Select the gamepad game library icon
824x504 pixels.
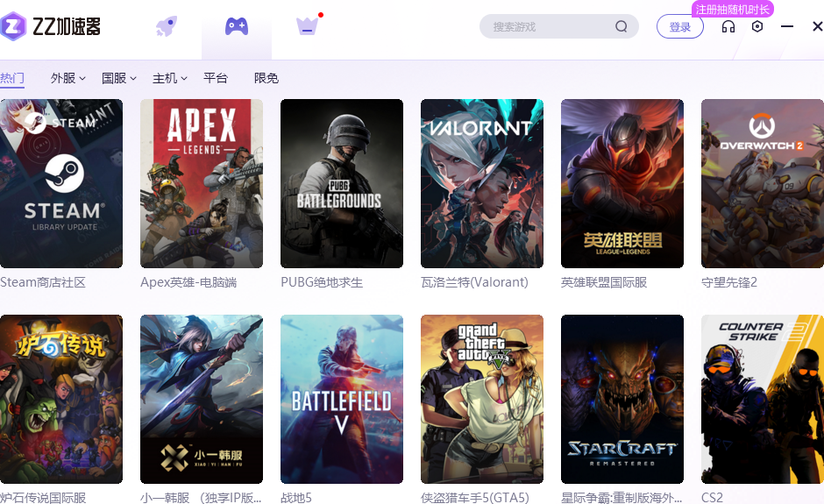pos(237,26)
